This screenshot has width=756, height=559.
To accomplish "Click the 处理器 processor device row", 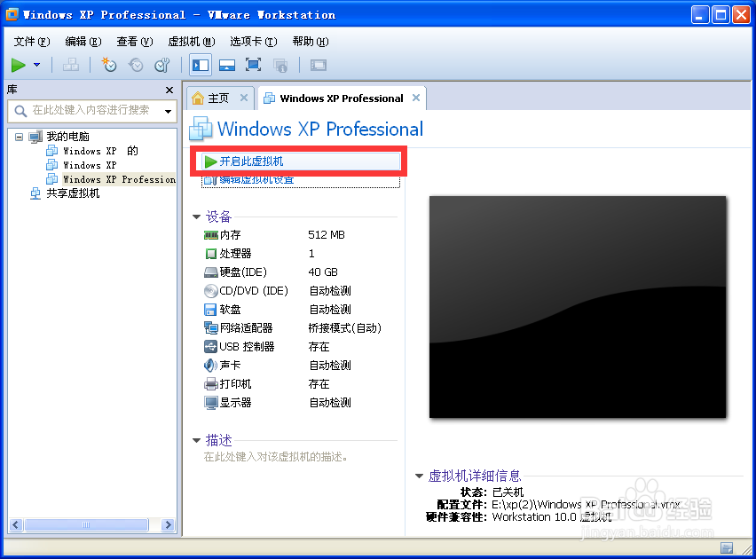I will [x=299, y=254].
